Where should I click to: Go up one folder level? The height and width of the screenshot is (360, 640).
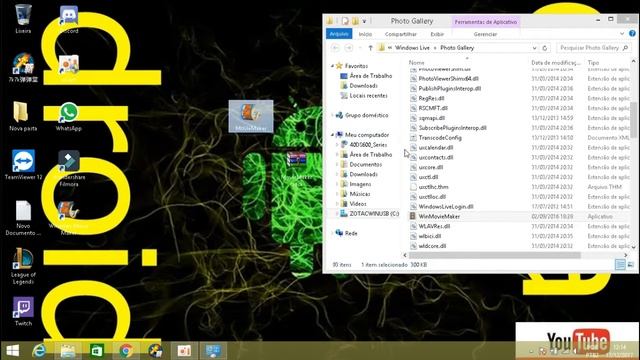[x=370, y=48]
